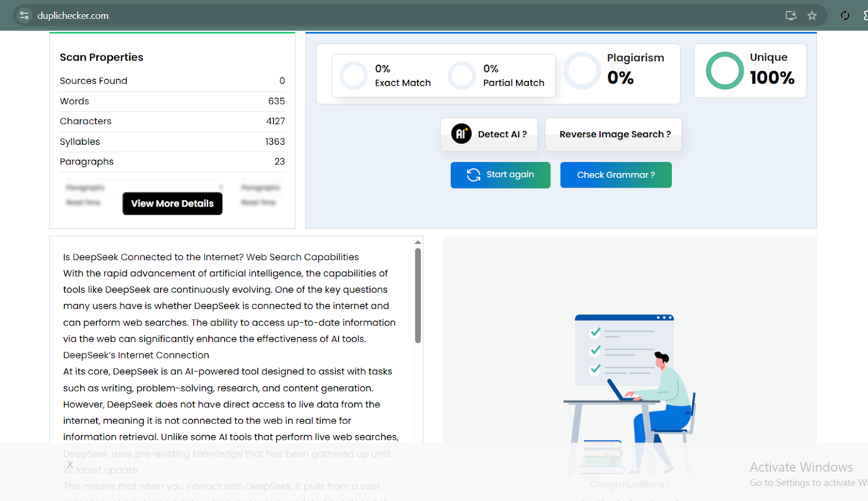Click the Unique 100% text
The height and width of the screenshot is (501, 868).
[x=772, y=69]
